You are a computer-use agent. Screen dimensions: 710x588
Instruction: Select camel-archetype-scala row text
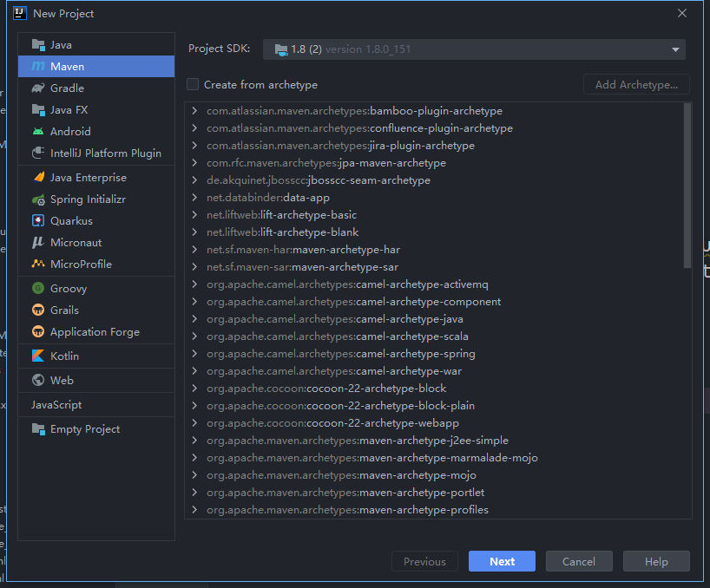tap(338, 336)
